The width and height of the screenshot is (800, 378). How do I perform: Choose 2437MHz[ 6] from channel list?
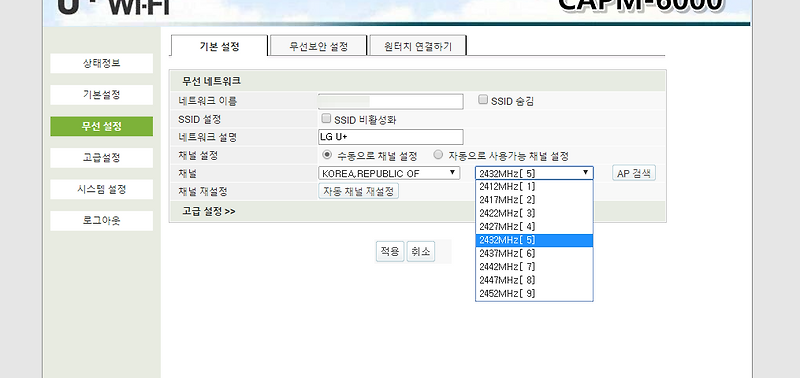click(534, 254)
